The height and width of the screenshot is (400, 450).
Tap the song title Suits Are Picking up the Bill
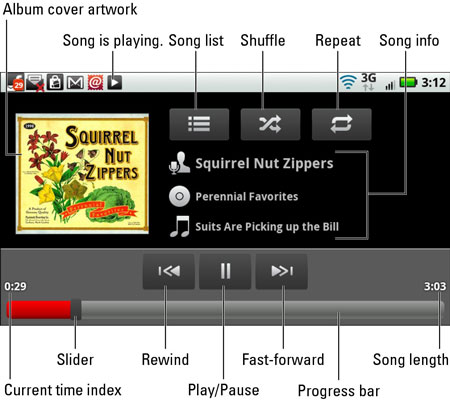(x=267, y=227)
